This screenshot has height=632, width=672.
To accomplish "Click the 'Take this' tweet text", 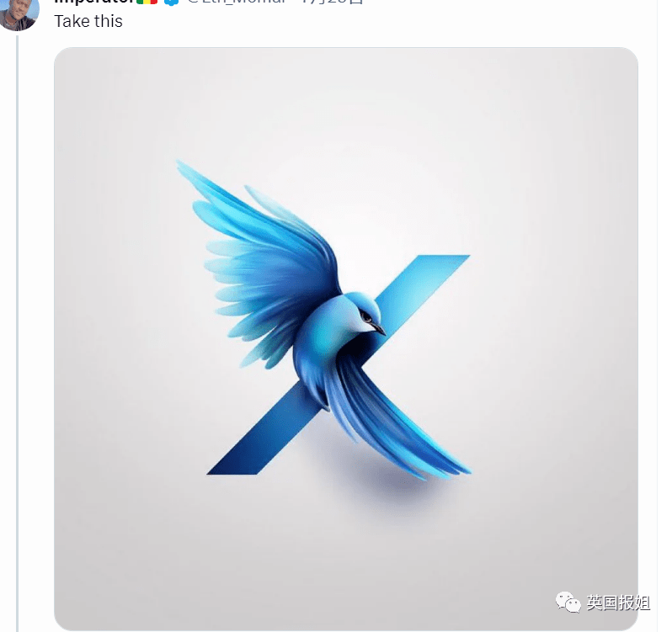I will pos(88,21).
